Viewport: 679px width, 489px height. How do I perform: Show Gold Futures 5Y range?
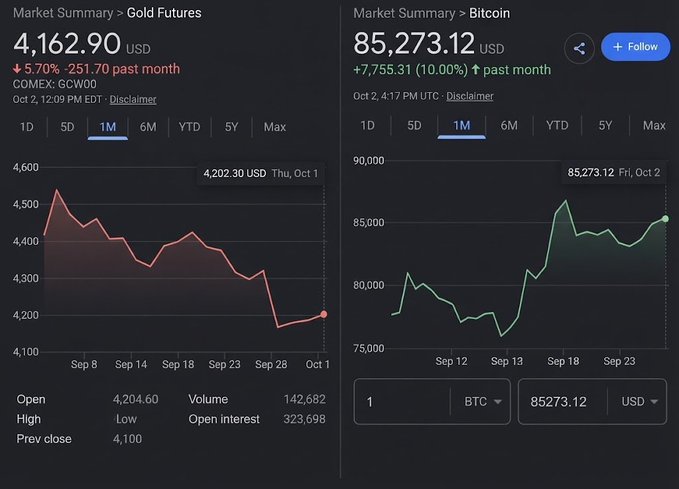pos(232,127)
